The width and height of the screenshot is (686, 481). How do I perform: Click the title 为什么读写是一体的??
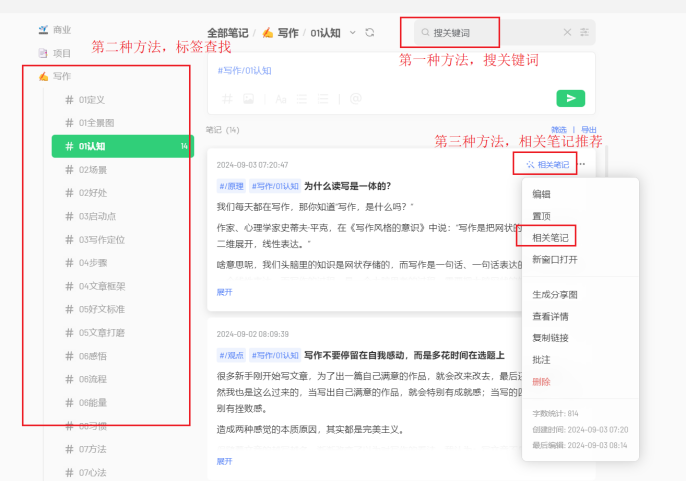347,186
